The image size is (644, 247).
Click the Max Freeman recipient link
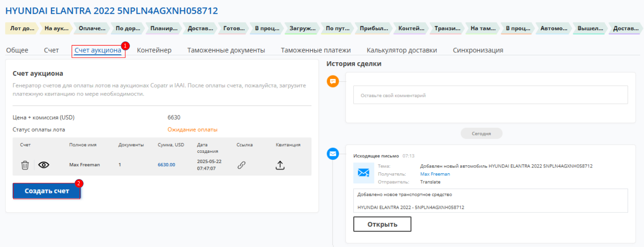pos(435,174)
